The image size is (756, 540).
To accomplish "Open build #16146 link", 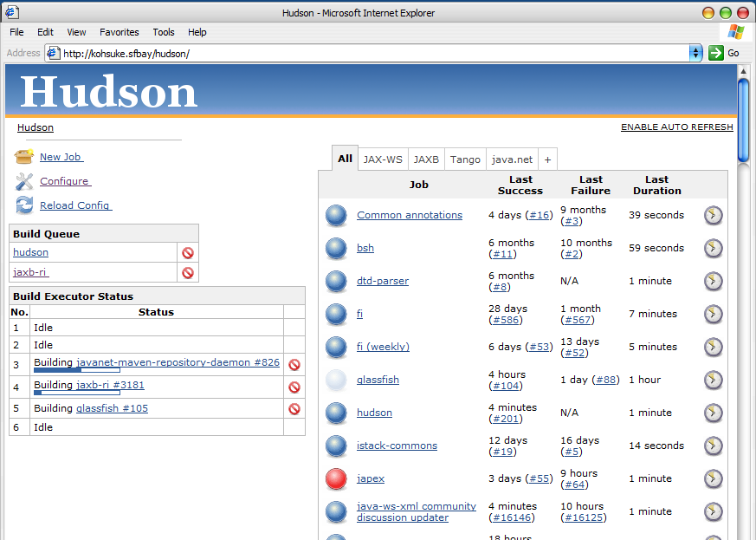I will point(511,517).
